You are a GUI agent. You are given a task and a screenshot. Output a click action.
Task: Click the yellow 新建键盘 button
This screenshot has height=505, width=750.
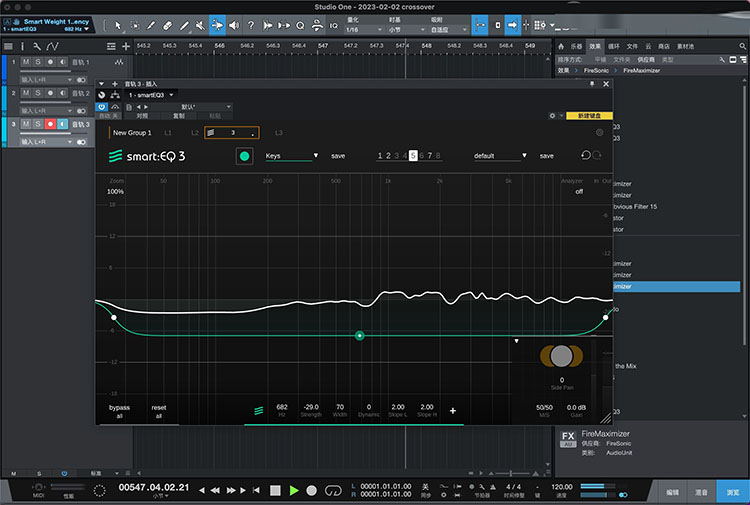589,116
